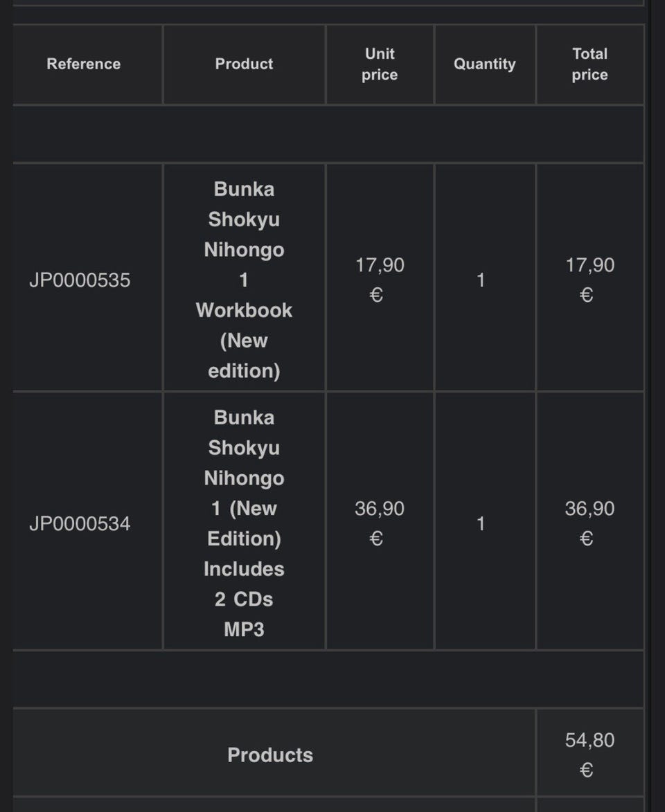Click the Workbook total price 17,90 €
The height and width of the screenshot is (812, 665).
[x=589, y=280]
